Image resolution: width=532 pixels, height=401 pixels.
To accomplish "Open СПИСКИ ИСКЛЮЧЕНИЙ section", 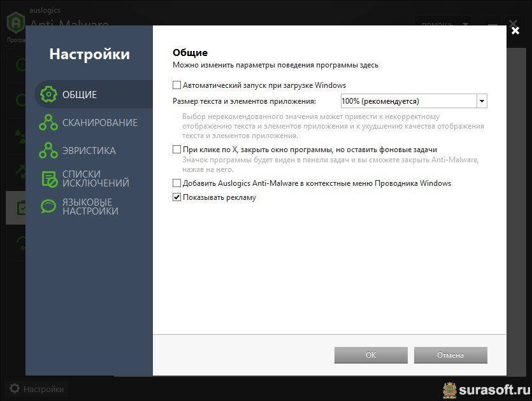I will (94, 178).
